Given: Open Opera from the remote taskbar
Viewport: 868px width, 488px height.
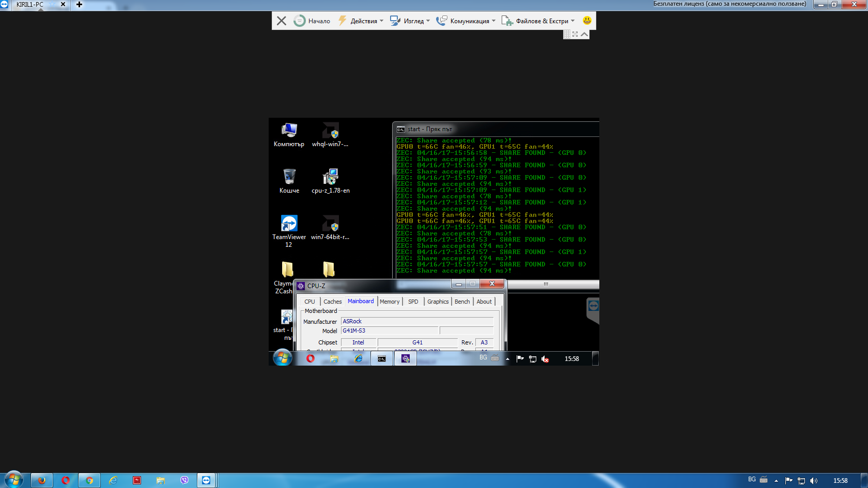Looking at the screenshot, I should tap(310, 358).
